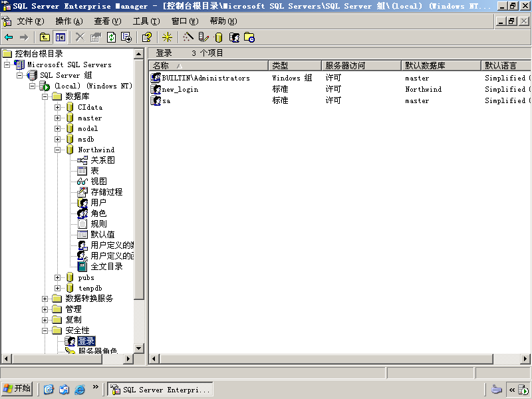
Task: Collapse the SQL Server 组 node
Action: coord(20,75)
